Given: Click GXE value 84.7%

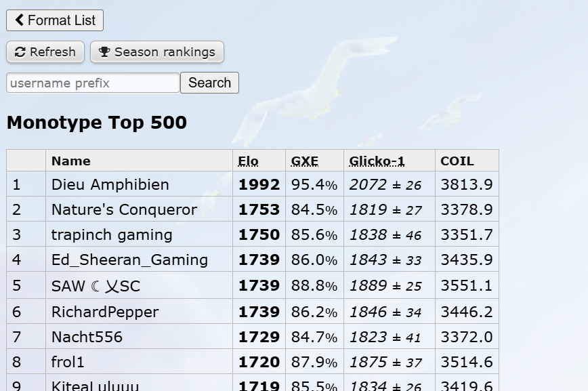Looking at the screenshot, I should (x=314, y=337).
